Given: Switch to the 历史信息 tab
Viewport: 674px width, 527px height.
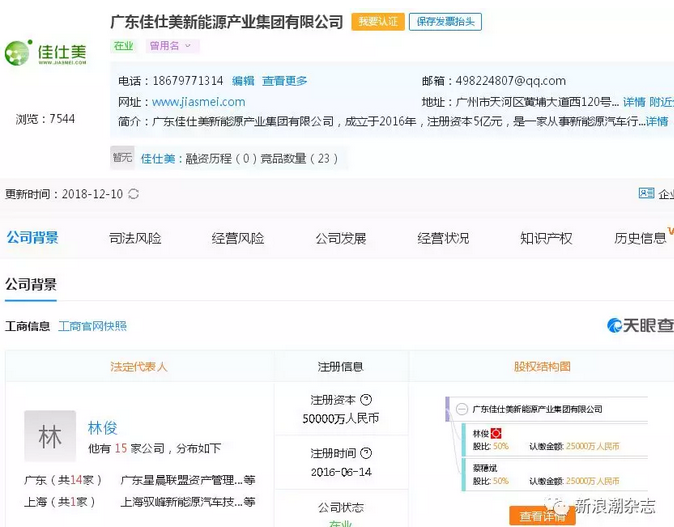Looking at the screenshot, I should (x=640, y=238).
